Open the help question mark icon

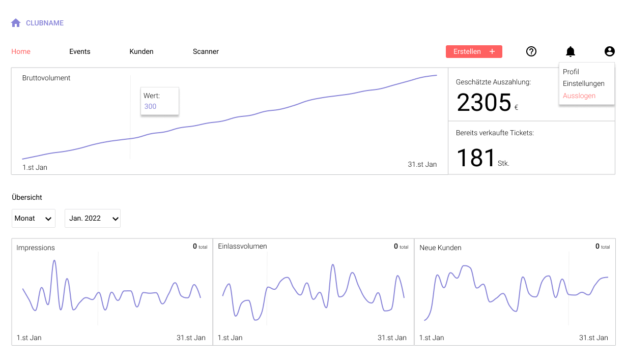531,51
